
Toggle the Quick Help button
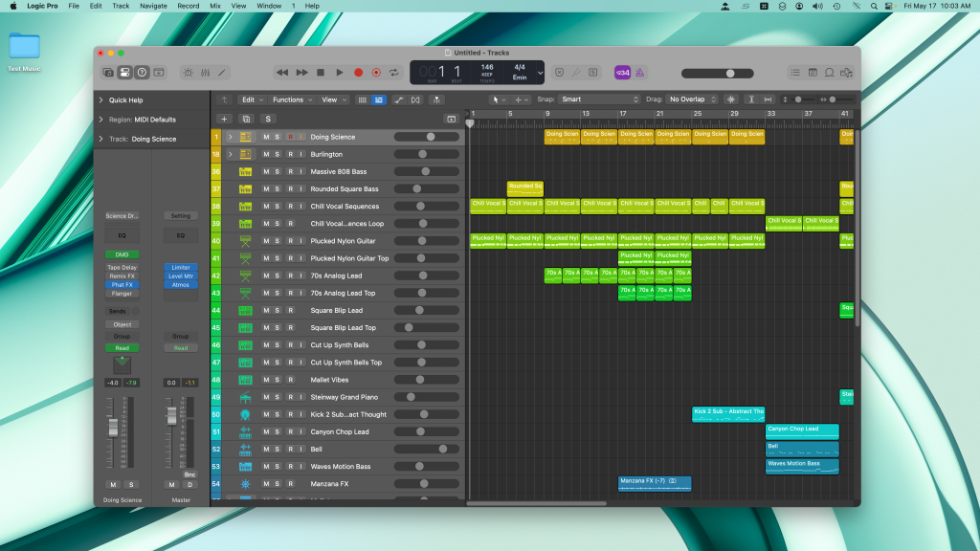click(142, 73)
